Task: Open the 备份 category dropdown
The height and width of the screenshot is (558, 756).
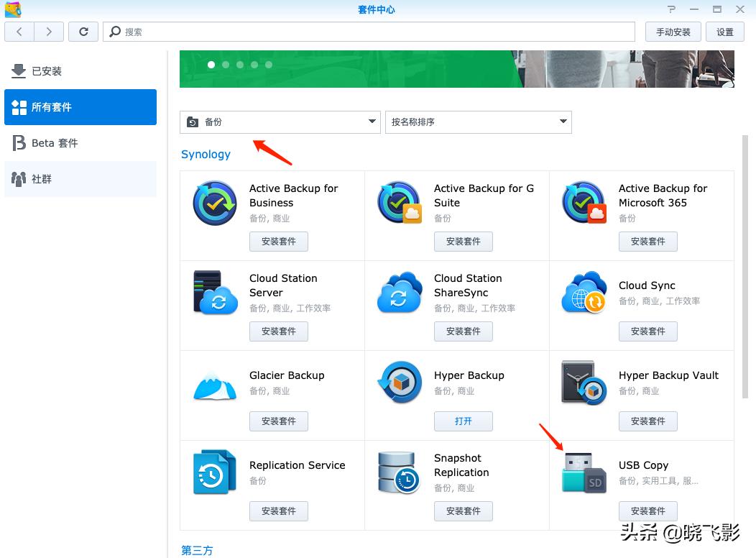Action: click(280, 122)
